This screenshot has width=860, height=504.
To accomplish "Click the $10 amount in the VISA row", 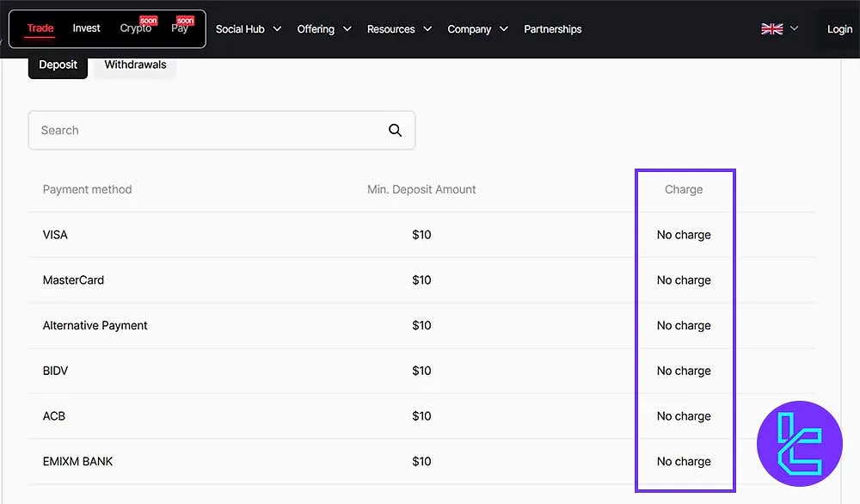I will click(x=421, y=235).
